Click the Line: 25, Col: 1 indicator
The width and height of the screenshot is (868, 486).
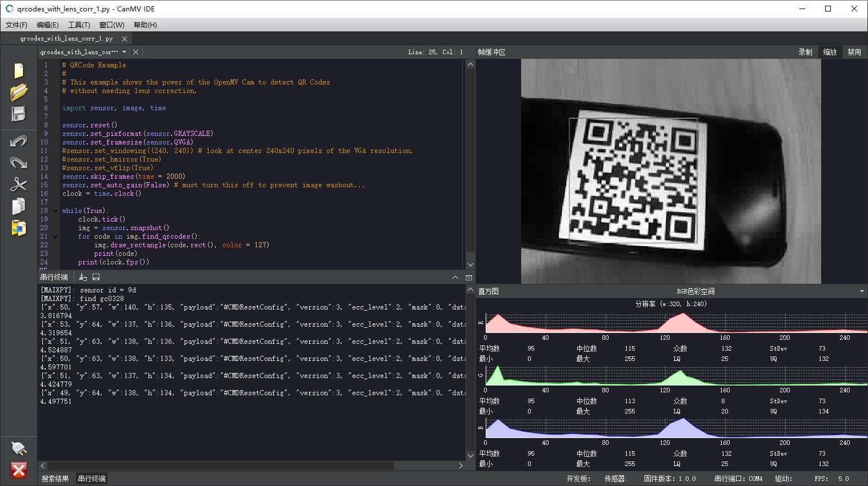pyautogui.click(x=435, y=52)
